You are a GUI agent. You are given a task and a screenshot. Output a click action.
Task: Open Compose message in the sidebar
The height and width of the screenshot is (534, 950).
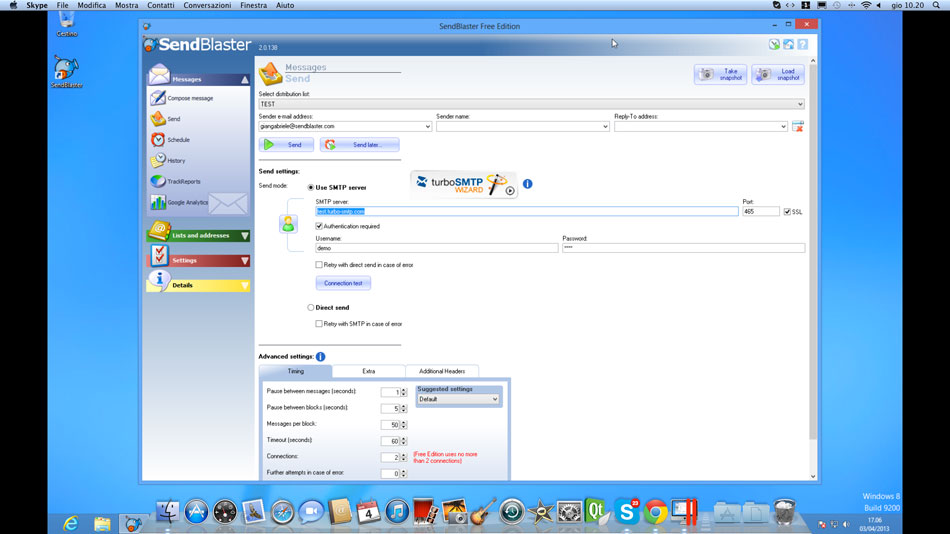[x=182, y=98]
